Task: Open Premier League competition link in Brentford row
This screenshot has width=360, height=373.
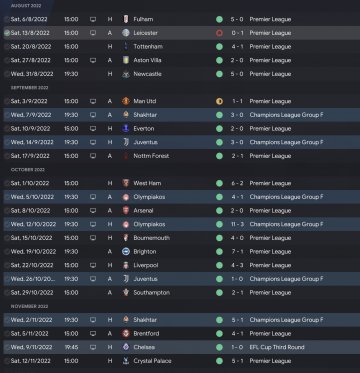Action: click(x=270, y=334)
